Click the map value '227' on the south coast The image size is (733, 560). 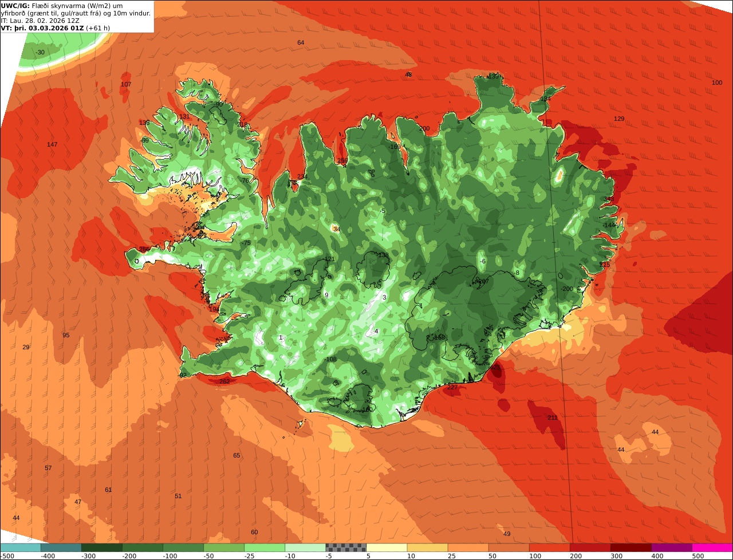(452, 388)
